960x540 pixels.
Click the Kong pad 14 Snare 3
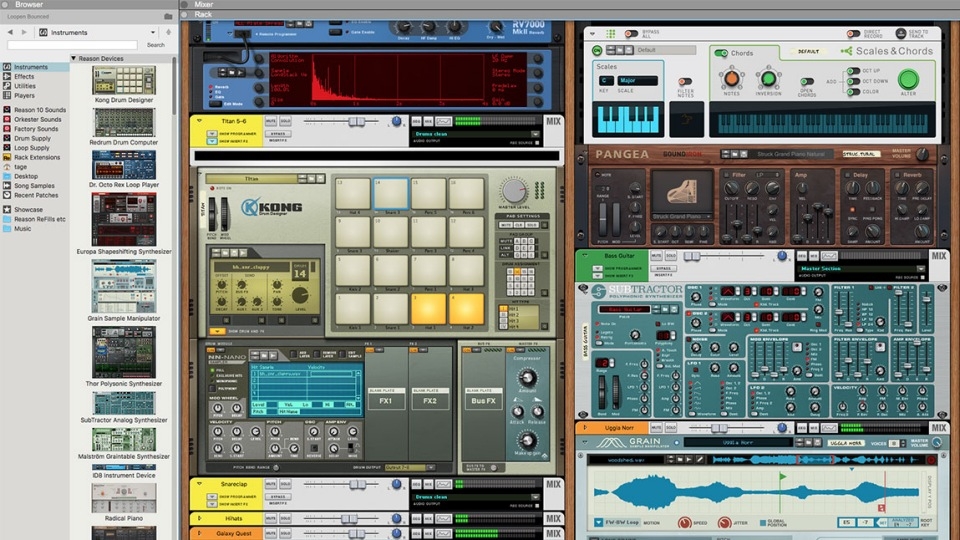point(390,194)
